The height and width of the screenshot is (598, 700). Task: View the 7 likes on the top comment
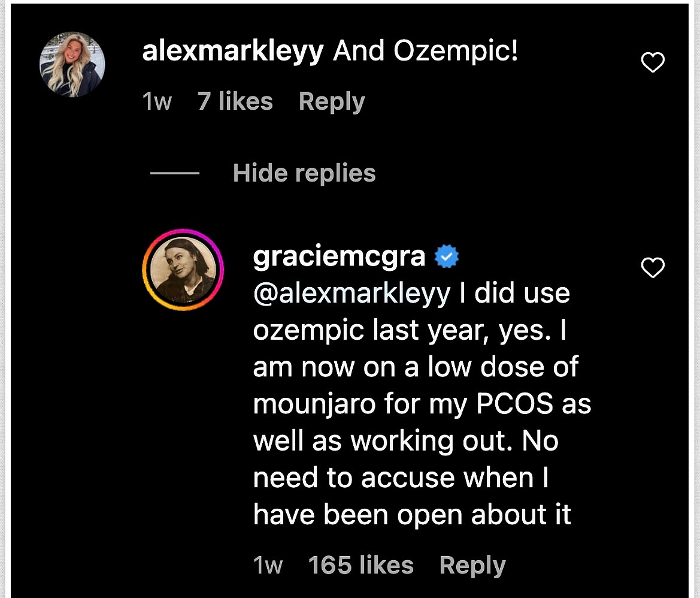point(235,101)
